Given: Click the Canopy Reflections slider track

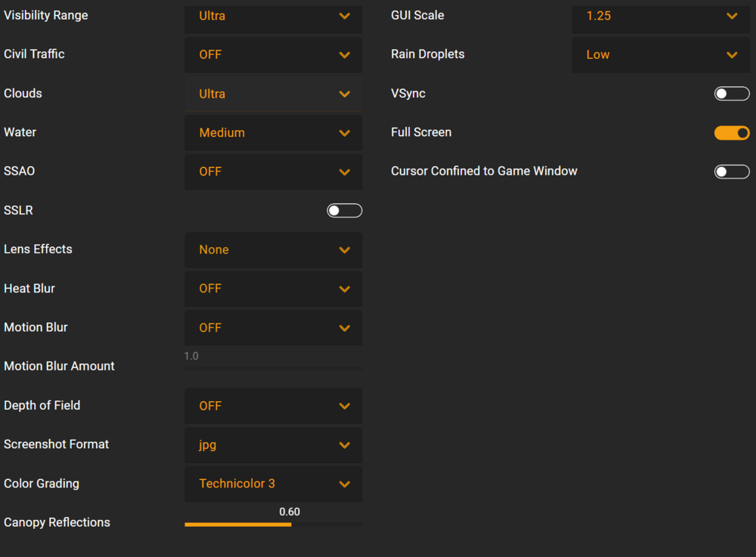Looking at the screenshot, I should coord(273,524).
